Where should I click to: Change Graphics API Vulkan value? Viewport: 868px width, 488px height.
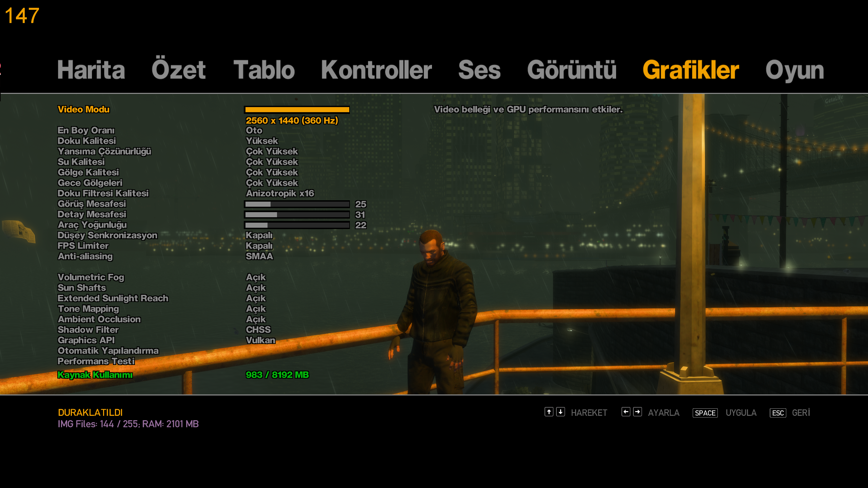click(260, 340)
